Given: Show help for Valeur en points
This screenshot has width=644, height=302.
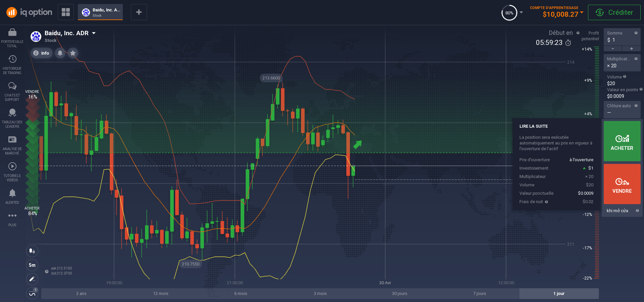Looking at the screenshot, I should tap(641, 89).
